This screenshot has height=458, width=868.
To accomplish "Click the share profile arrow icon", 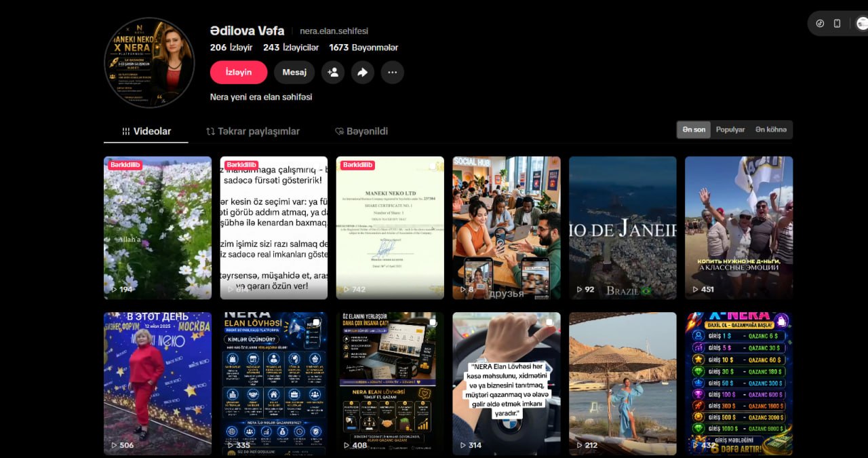I will click(363, 72).
